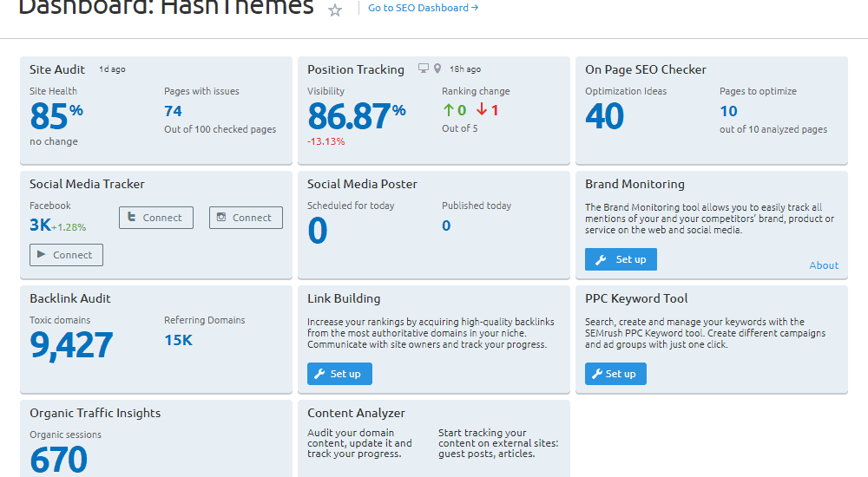Image resolution: width=868 pixels, height=477 pixels.
Task: Open the Link Building card title
Action: (x=344, y=298)
